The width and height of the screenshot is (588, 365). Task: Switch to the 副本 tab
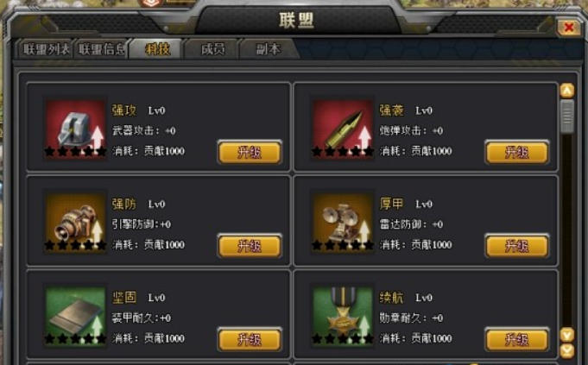268,49
